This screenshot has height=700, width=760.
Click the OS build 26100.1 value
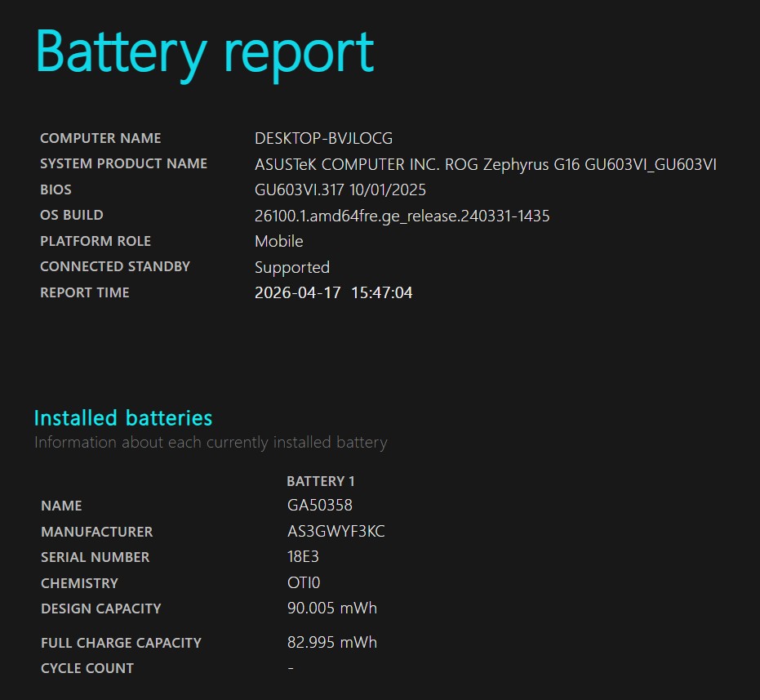tap(402, 216)
